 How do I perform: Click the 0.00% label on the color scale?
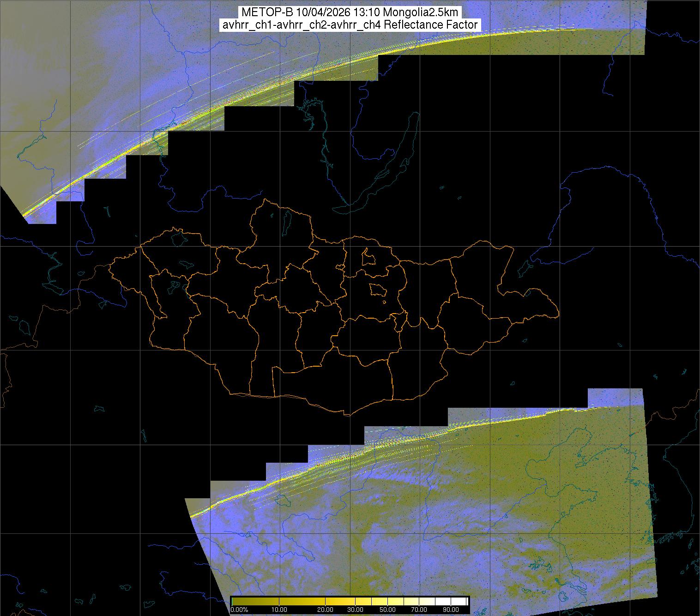coord(239,610)
